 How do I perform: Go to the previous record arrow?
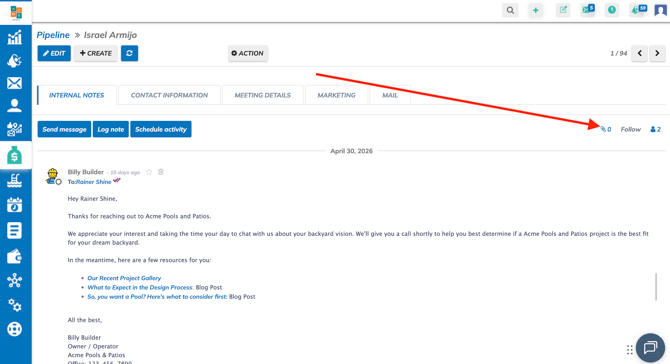click(640, 53)
